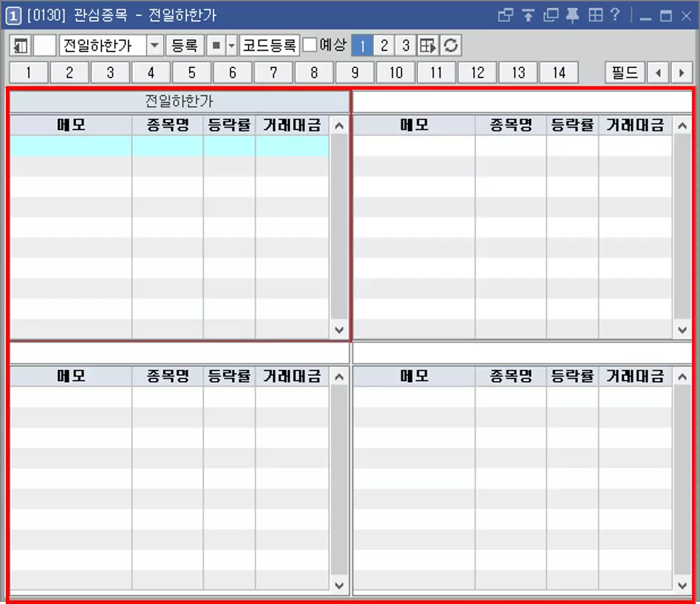Viewport: 700px width, 604px height.
Task: Click 종목명 column header in bottom-left grid
Action: pyautogui.click(x=168, y=376)
